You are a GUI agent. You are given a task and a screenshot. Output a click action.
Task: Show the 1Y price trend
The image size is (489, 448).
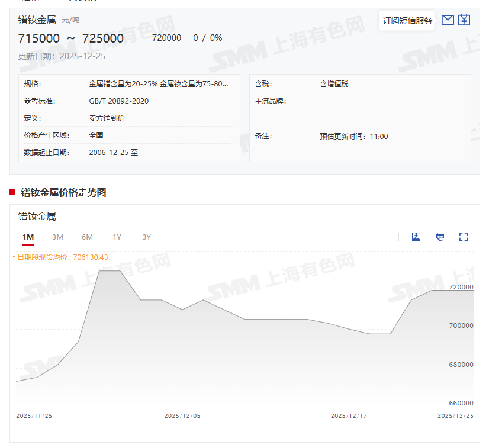[117, 237]
